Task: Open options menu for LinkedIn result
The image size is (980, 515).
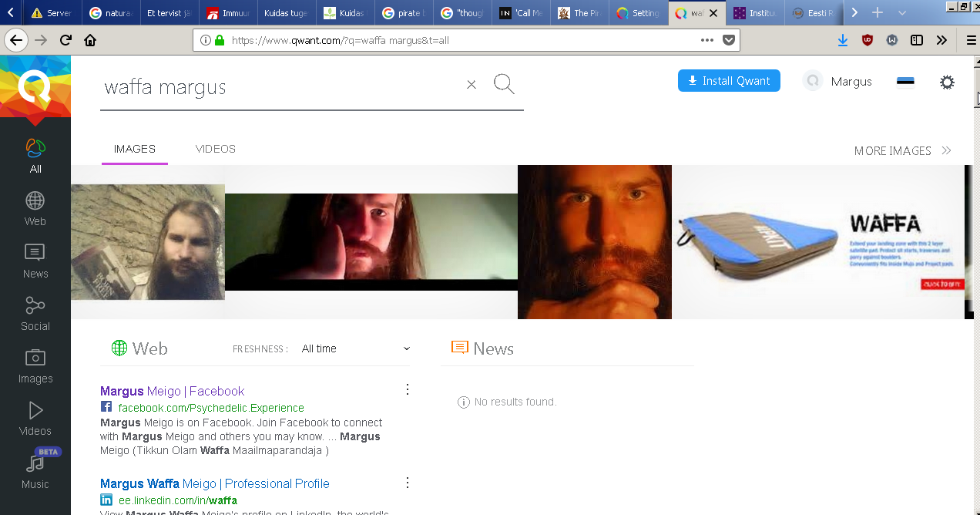Action: click(408, 483)
